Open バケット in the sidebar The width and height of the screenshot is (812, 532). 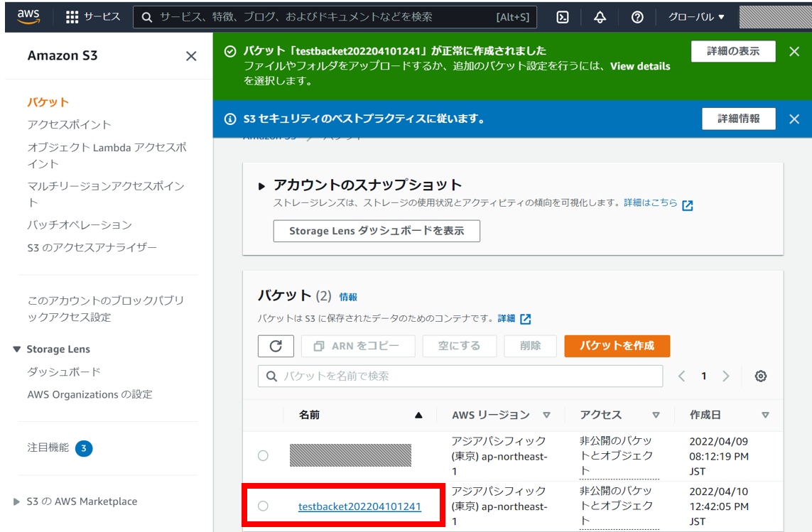(x=48, y=102)
